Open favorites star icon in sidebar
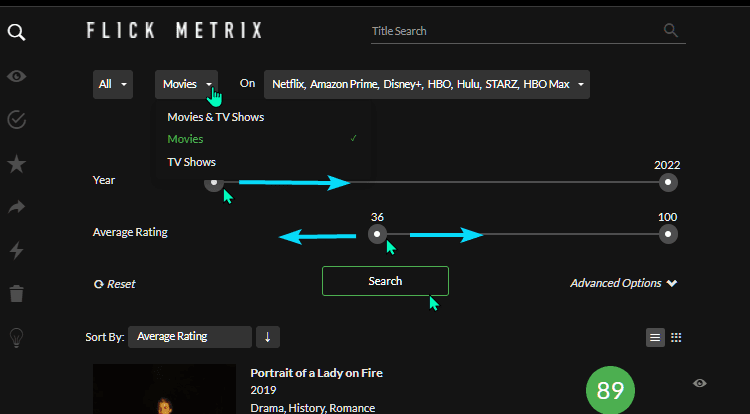Image resolution: width=750 pixels, height=414 pixels. [x=16, y=164]
